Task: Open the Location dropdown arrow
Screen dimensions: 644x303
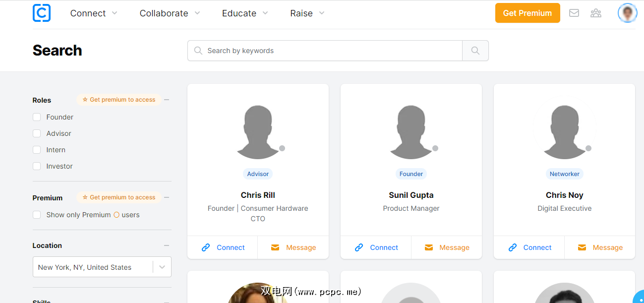Action: tap(162, 267)
